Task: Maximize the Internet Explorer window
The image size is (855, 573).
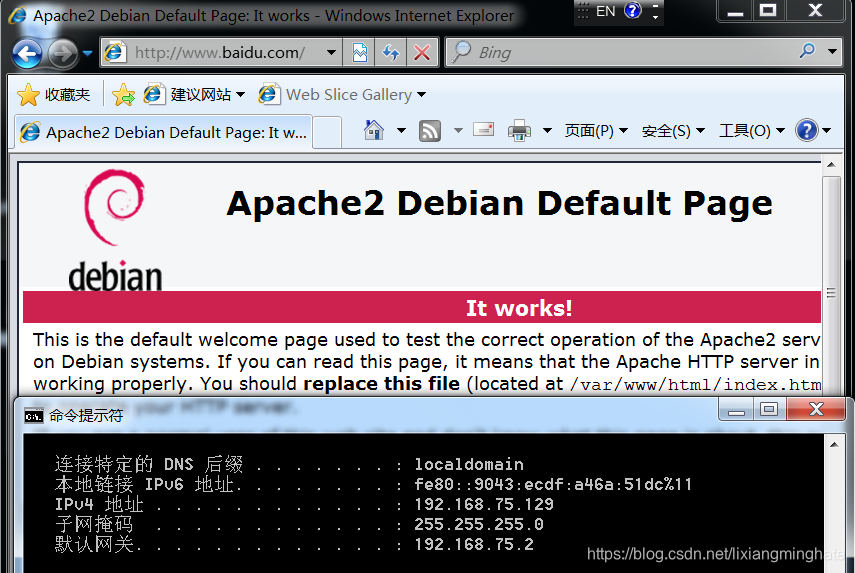Action: click(x=768, y=11)
